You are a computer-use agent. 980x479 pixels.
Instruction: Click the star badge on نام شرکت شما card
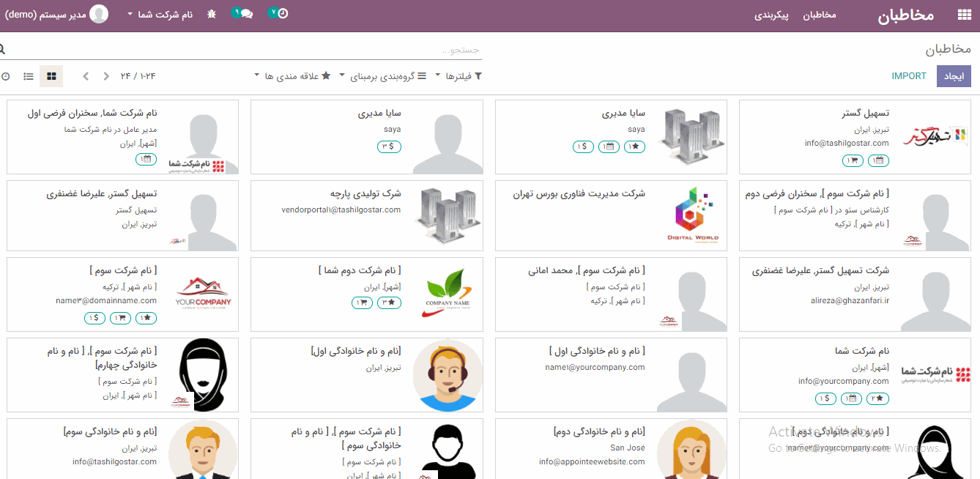(877, 398)
